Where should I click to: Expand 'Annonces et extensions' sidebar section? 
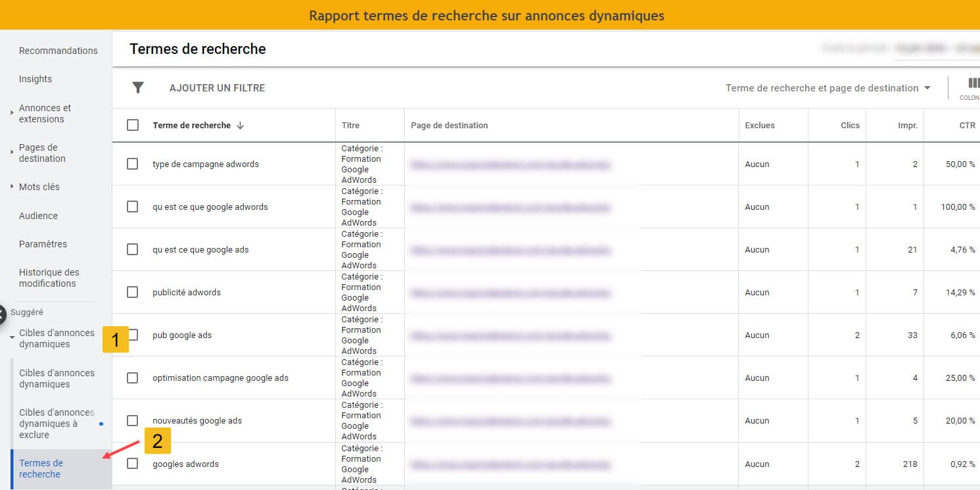(x=12, y=113)
